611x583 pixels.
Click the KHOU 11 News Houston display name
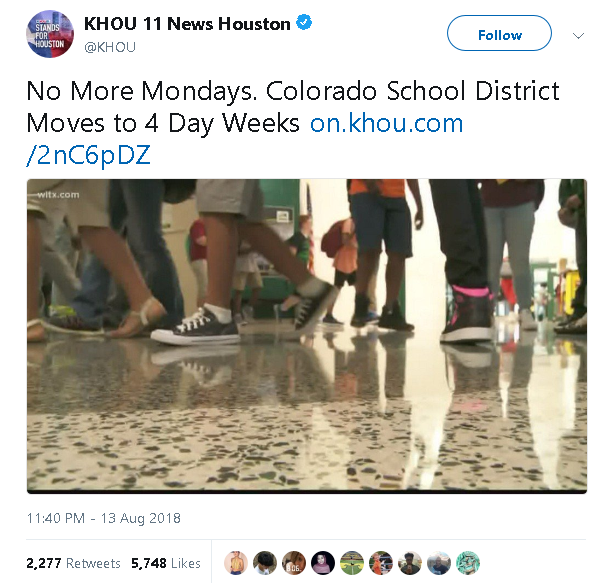tap(187, 24)
